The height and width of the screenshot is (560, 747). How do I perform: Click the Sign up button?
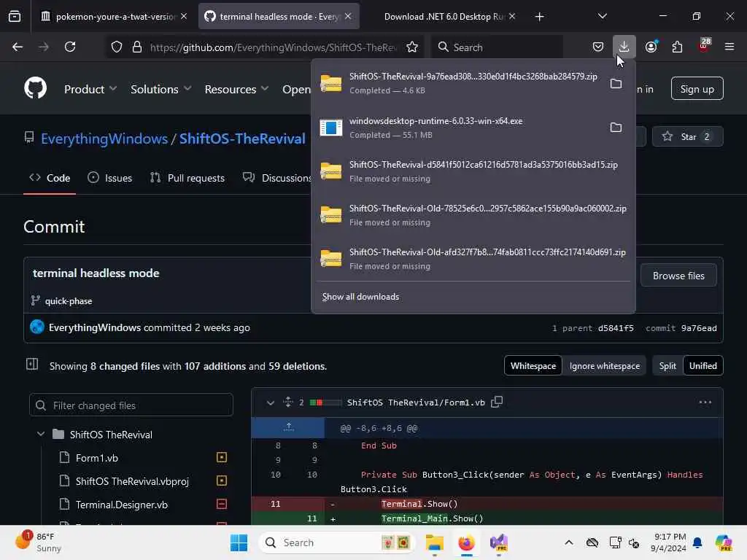pyautogui.click(x=697, y=89)
